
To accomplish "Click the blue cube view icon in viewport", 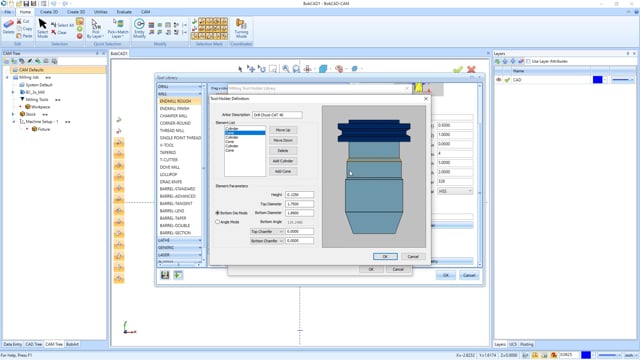I will pos(323,69).
